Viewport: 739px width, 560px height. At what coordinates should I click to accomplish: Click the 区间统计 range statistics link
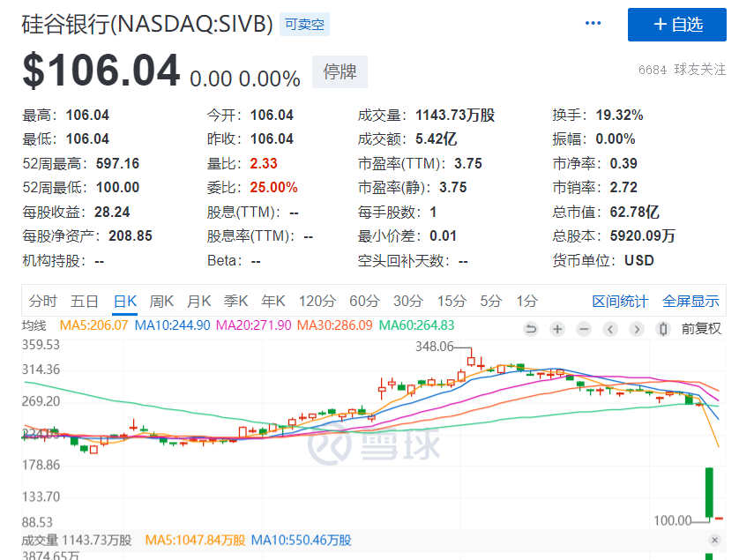coord(620,301)
